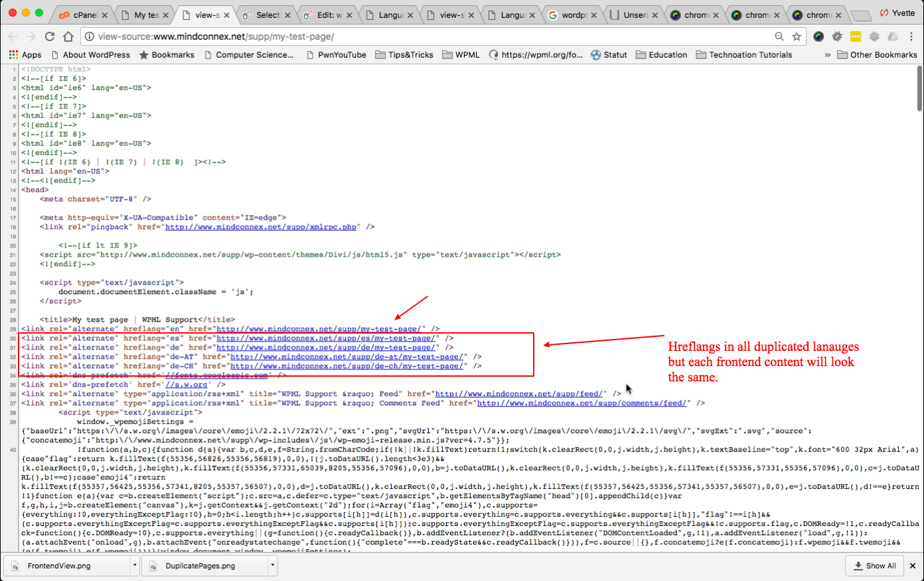The image size is (924, 581).
Task: Open the Tips&Tricks bookmark folder
Action: click(x=404, y=55)
